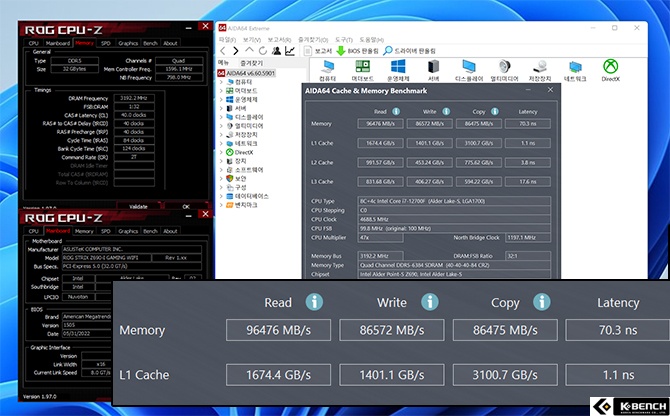Open Bench tab in CPU-Z window showing Memory
Screen dimensions: 670x416
(x=150, y=43)
